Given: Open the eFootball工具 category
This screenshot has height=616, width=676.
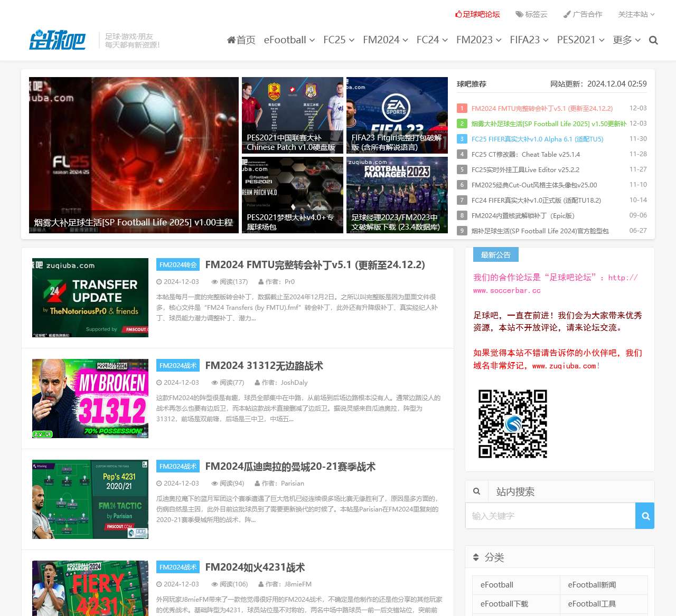Looking at the screenshot, I should click(604, 604).
